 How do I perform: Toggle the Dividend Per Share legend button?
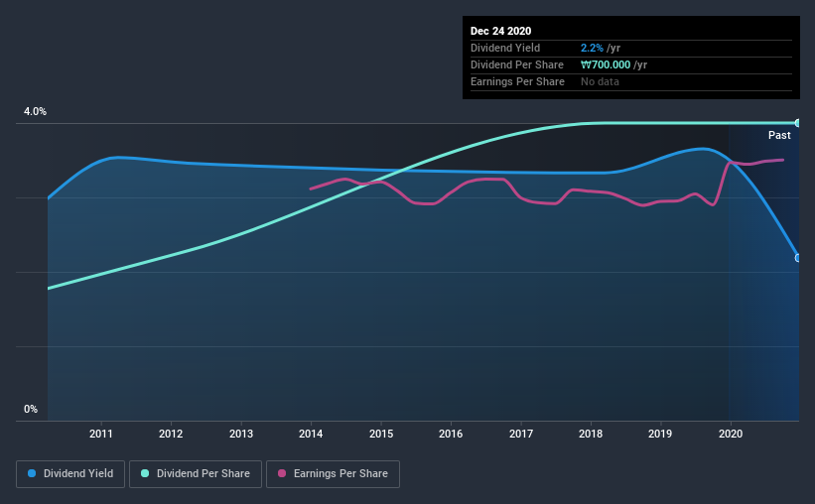(x=196, y=474)
